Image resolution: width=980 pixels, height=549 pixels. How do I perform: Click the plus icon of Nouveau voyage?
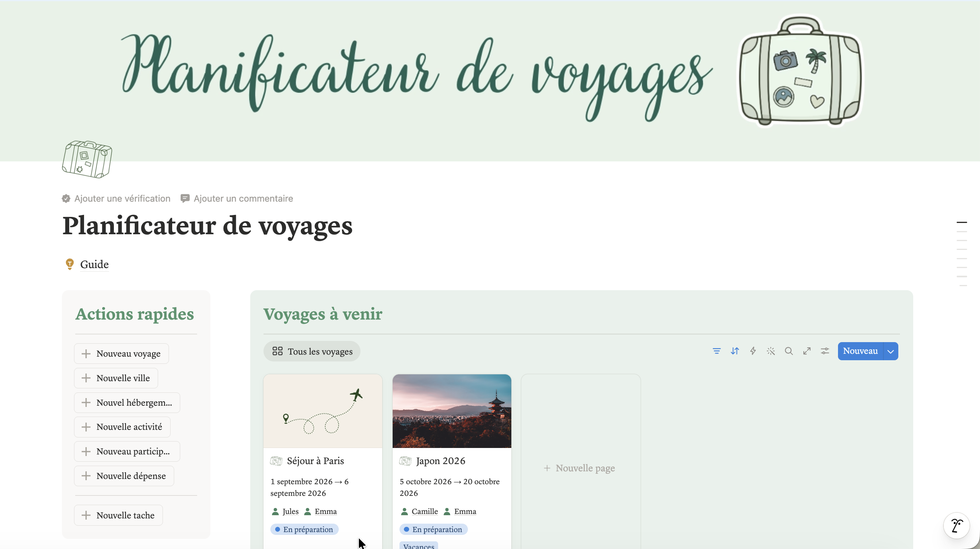pyautogui.click(x=86, y=354)
